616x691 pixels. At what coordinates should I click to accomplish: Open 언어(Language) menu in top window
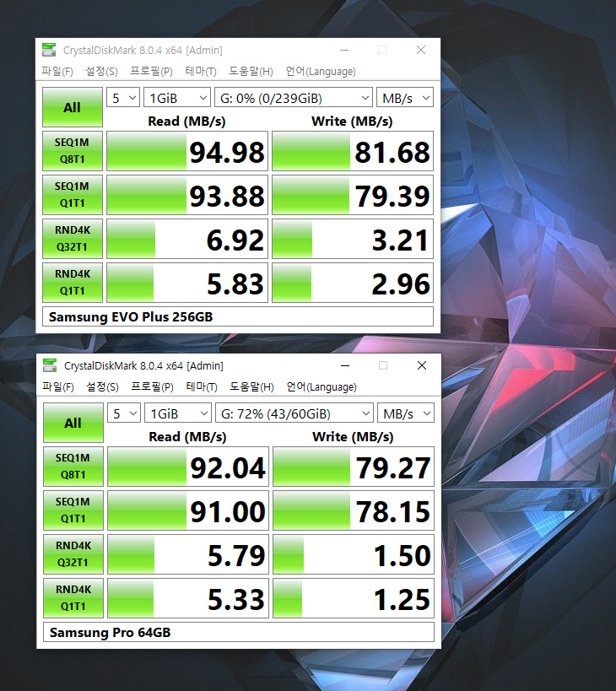point(321,72)
